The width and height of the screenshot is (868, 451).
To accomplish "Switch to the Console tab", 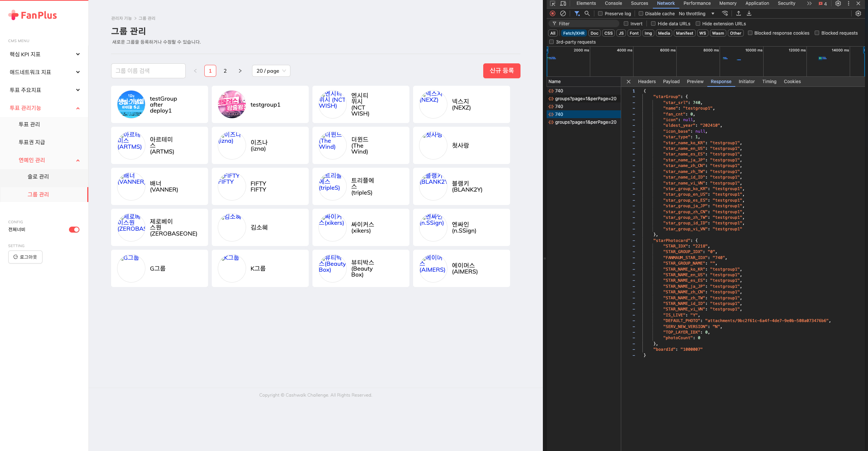I will tap(613, 3).
